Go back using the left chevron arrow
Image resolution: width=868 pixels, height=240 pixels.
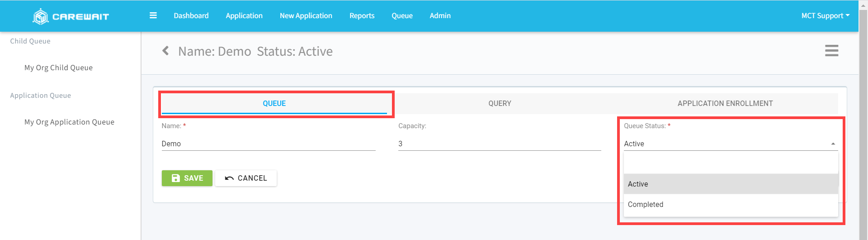[165, 51]
